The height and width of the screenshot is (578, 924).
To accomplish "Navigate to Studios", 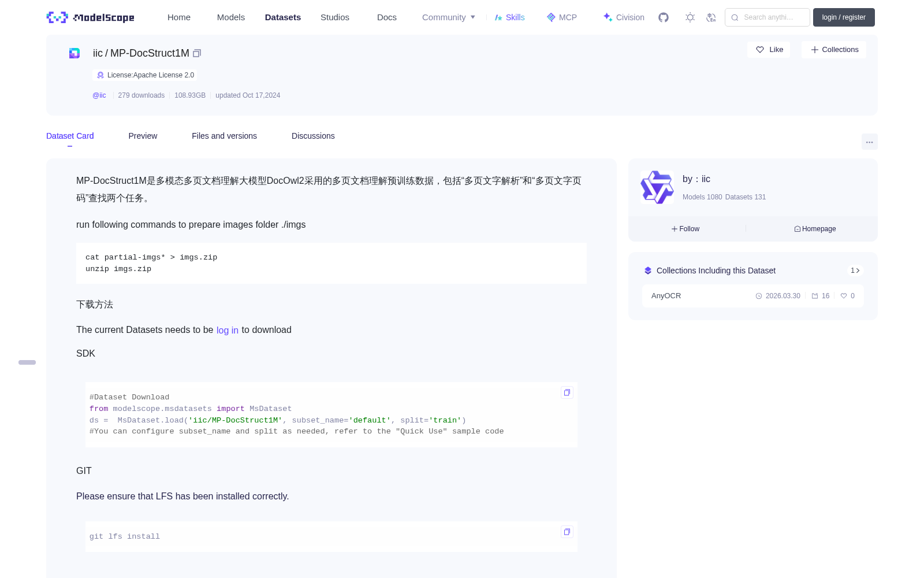I will pyautogui.click(x=335, y=17).
